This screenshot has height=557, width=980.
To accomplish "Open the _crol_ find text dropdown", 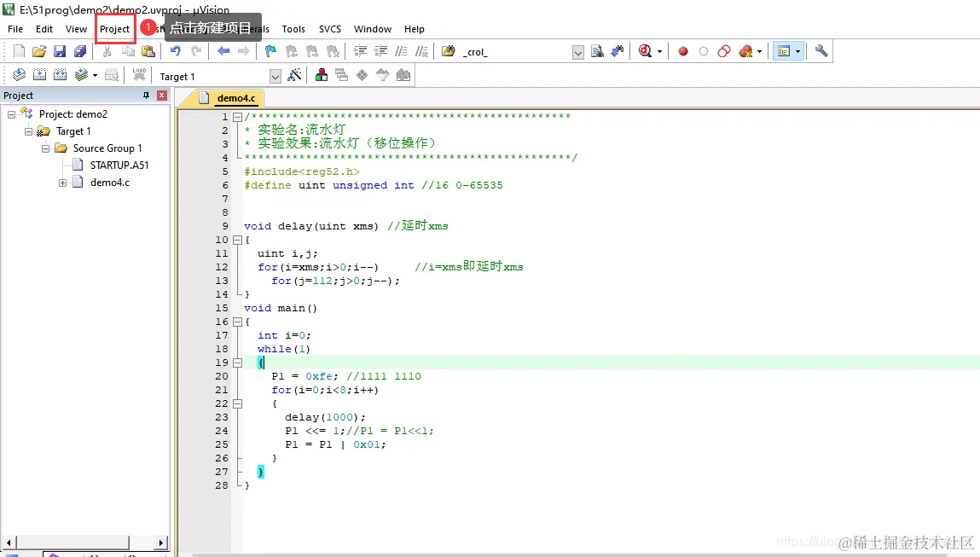I will point(578,52).
